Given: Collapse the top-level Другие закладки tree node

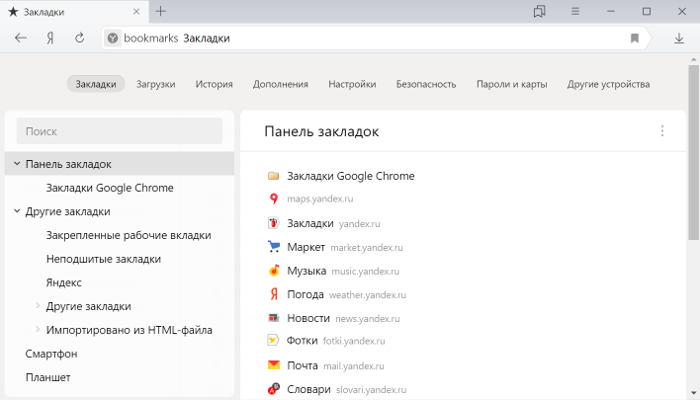Looking at the screenshot, I should (x=17, y=212).
